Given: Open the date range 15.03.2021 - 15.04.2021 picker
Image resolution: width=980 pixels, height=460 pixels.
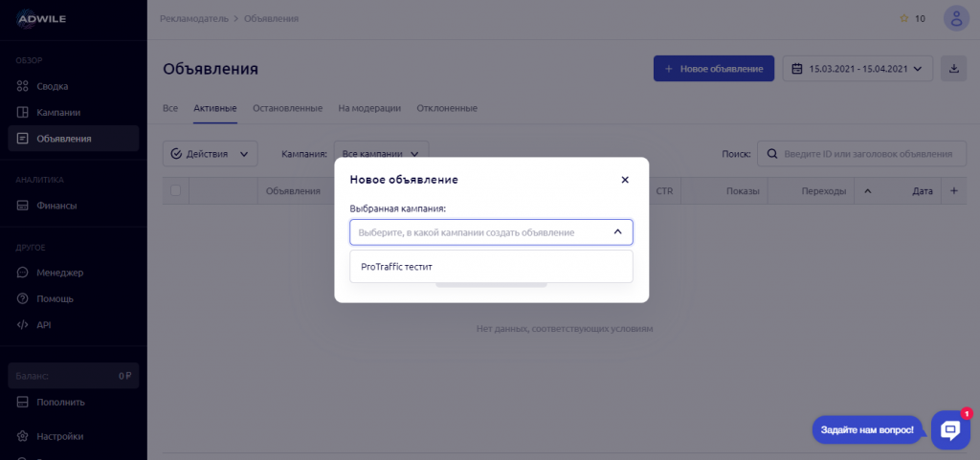Looking at the screenshot, I should pos(857,68).
